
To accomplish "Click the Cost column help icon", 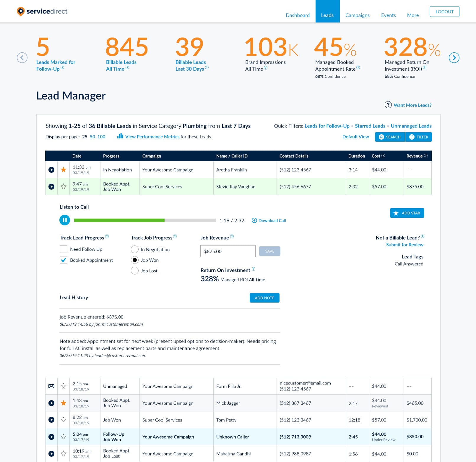I will tap(383, 156).
